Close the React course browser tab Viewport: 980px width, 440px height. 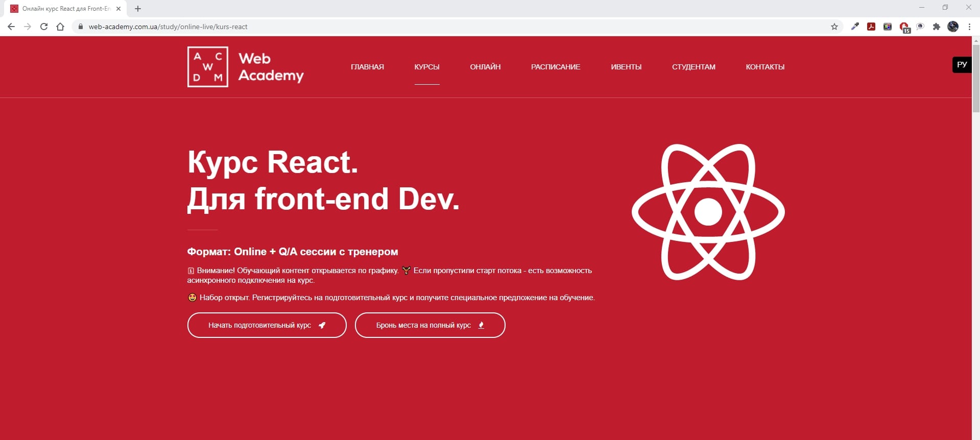click(118, 9)
